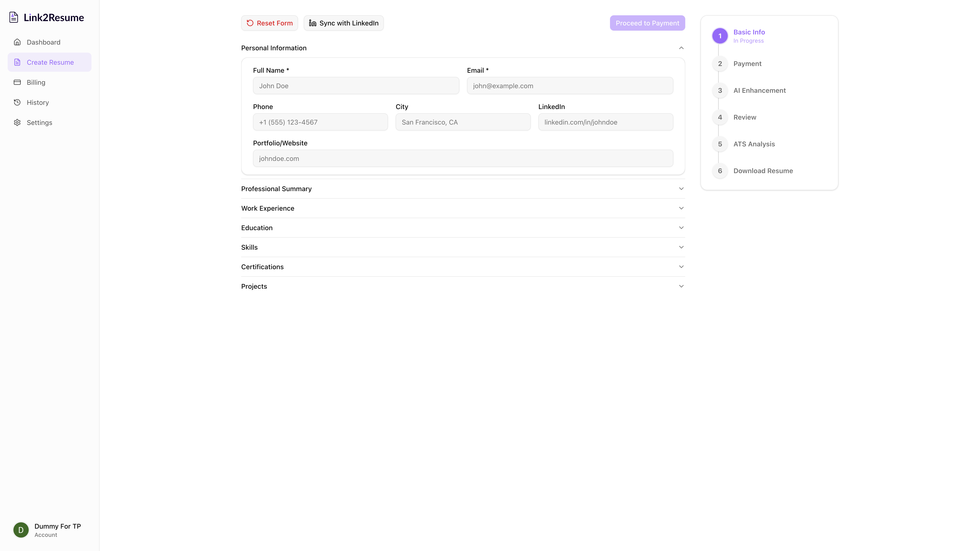Screen dimensions: 980x551
Task: Click the LinkedIn icon on the Sync button
Action: coord(312,23)
